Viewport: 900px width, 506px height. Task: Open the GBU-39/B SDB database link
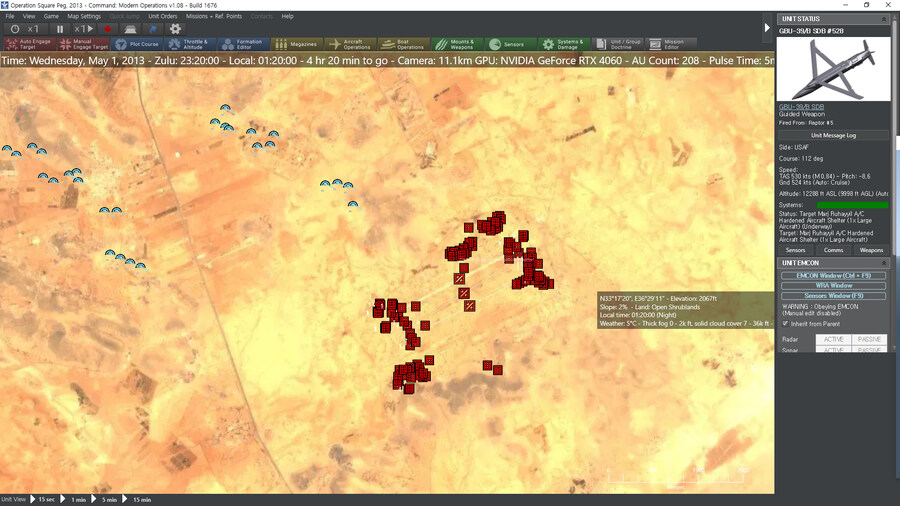801,107
